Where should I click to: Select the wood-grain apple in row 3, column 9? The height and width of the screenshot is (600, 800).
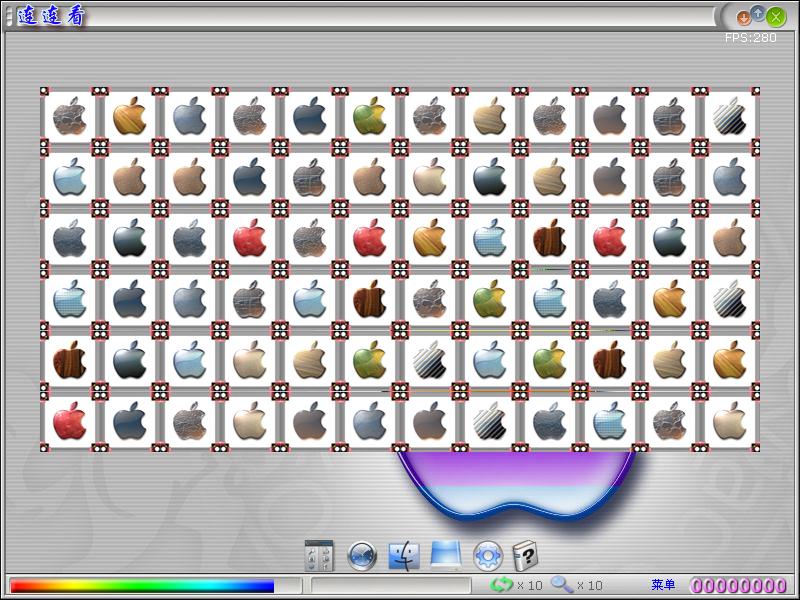coord(549,238)
